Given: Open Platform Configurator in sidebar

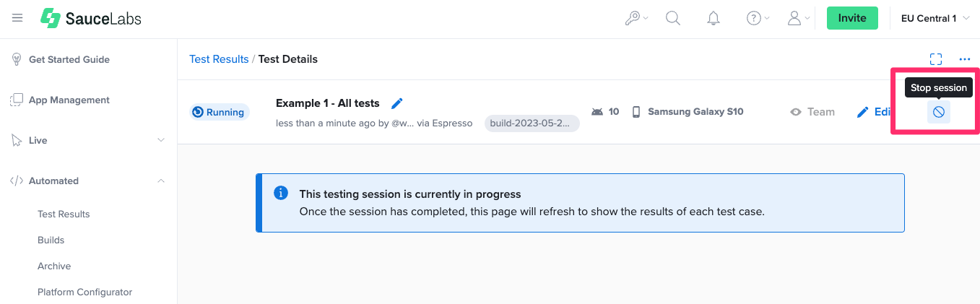Looking at the screenshot, I should pos(85,292).
